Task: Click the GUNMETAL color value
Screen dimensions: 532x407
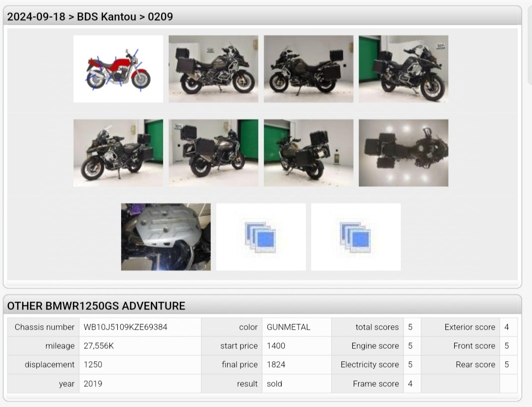Action: point(288,327)
